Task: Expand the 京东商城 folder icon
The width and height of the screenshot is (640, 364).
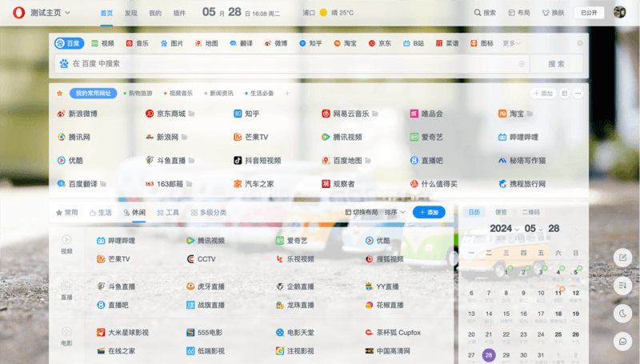Action: point(191,114)
